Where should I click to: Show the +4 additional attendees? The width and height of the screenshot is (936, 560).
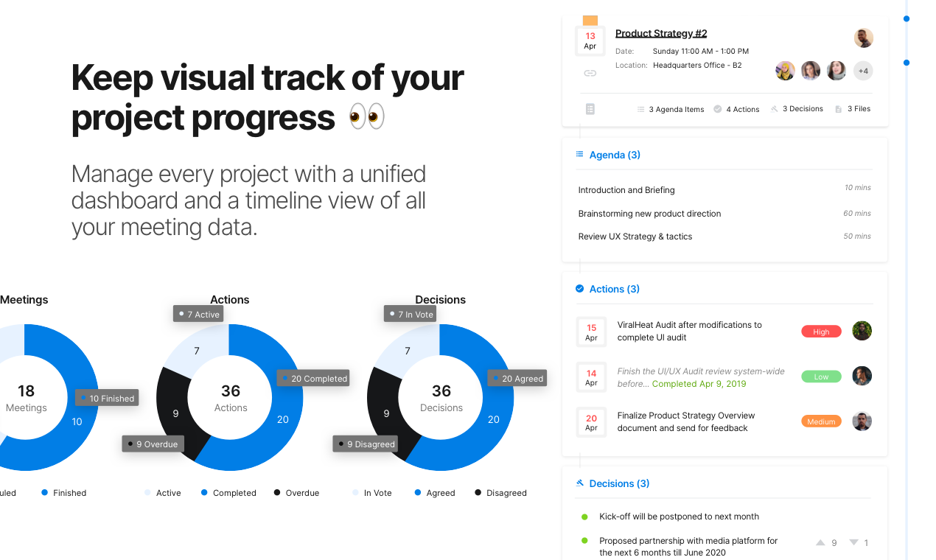(x=864, y=71)
